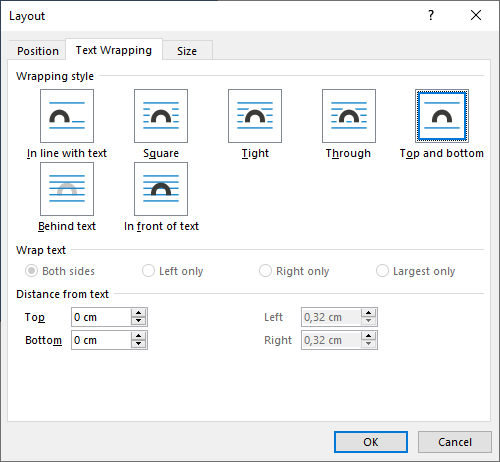Increase the Bottom distance with up arrow
The height and width of the screenshot is (462, 500).
pyautogui.click(x=139, y=336)
